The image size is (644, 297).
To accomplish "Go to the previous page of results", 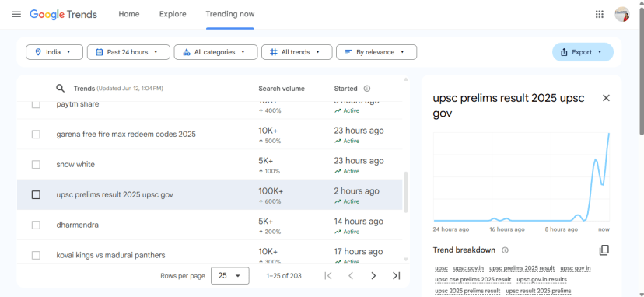I will (351, 276).
